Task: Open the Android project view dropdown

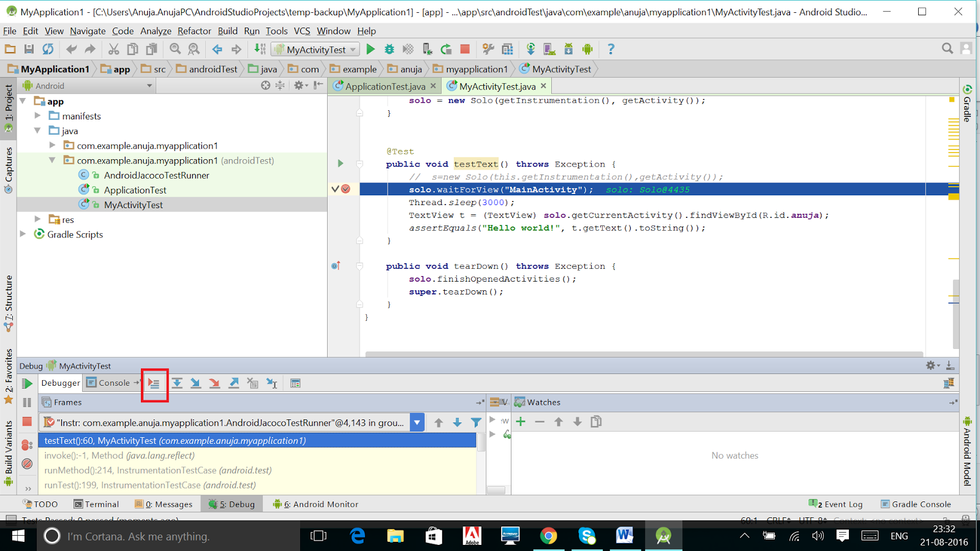Action: (86, 86)
